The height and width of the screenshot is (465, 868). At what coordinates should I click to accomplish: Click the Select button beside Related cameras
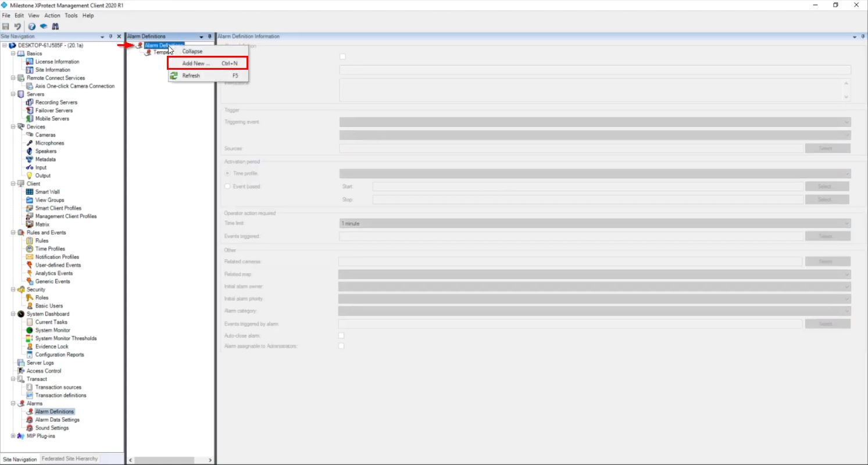828,262
